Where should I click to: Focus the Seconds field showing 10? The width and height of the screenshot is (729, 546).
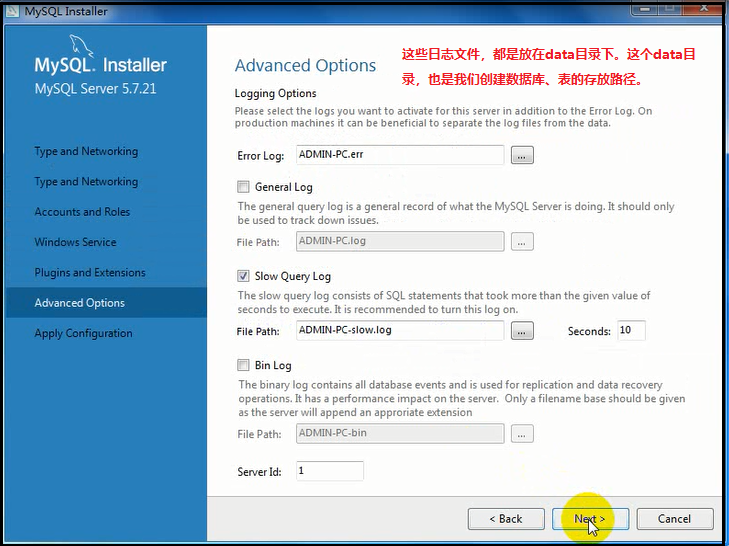tap(631, 331)
